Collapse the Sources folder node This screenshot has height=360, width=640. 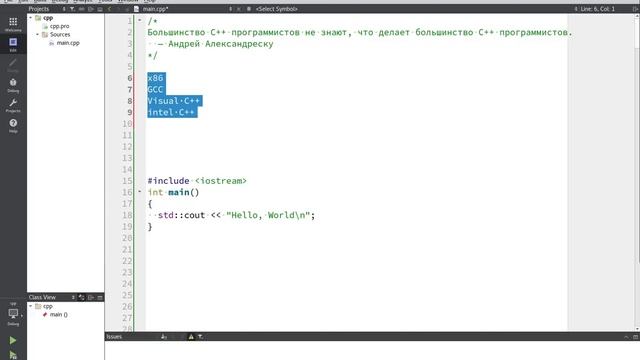coord(38,34)
